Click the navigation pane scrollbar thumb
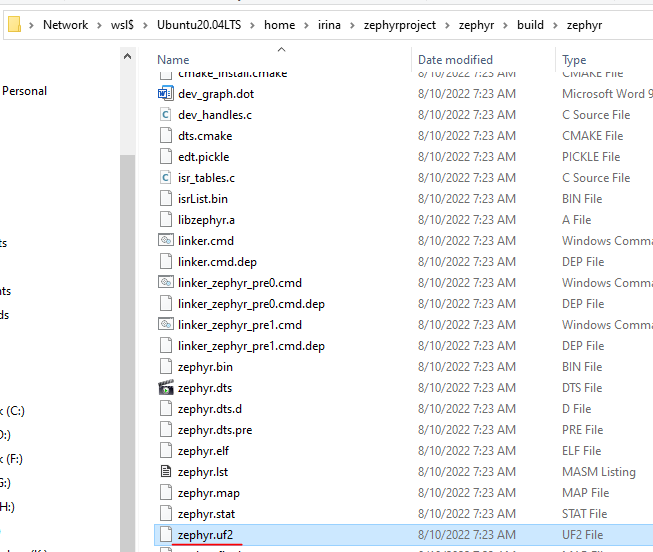Screen dimensions: 653x552 pos(127,354)
